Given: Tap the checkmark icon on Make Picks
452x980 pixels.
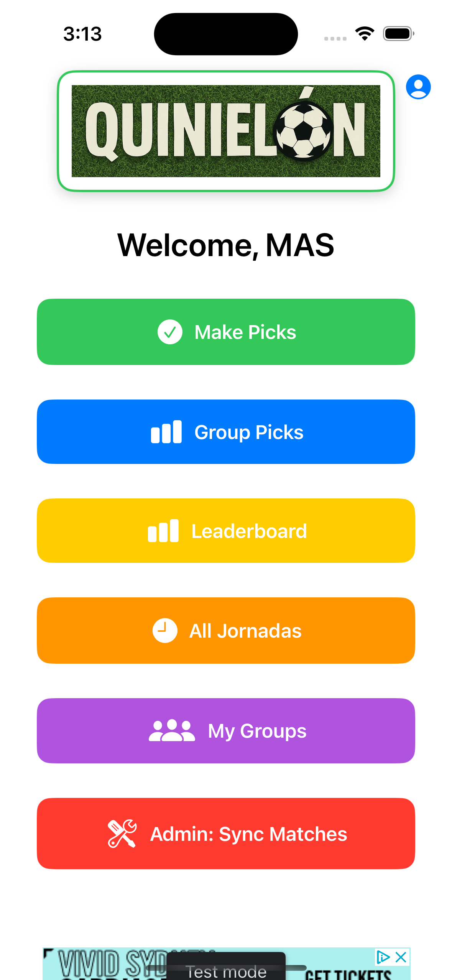Looking at the screenshot, I should pyautogui.click(x=170, y=332).
